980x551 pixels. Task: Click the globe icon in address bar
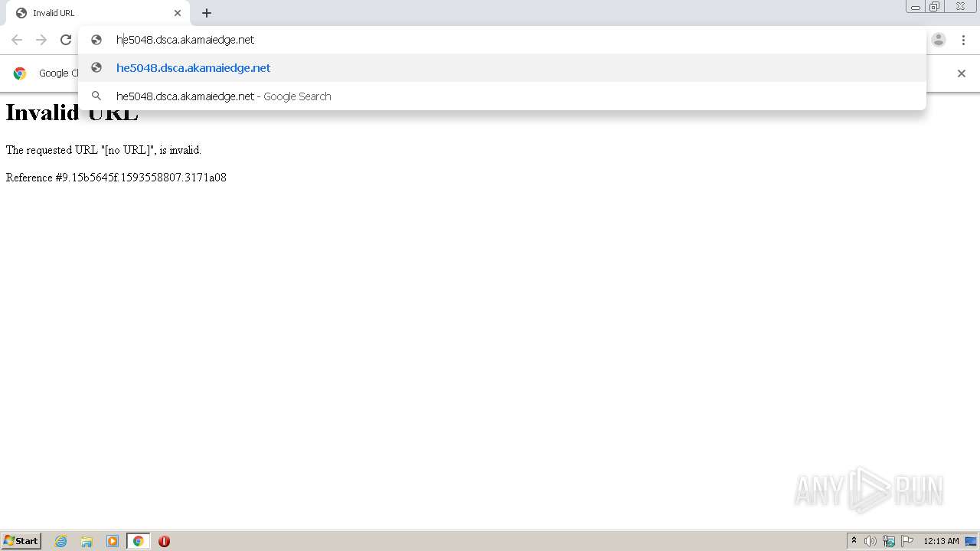[x=96, y=40]
